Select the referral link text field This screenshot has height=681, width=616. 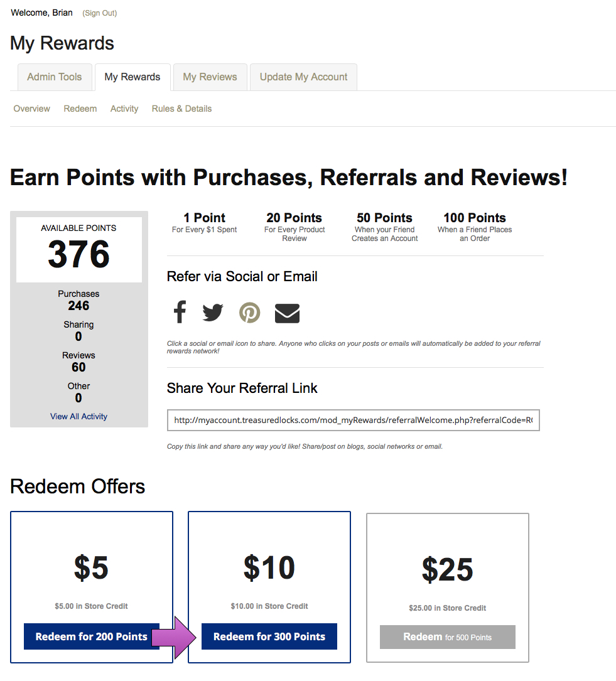pos(353,420)
